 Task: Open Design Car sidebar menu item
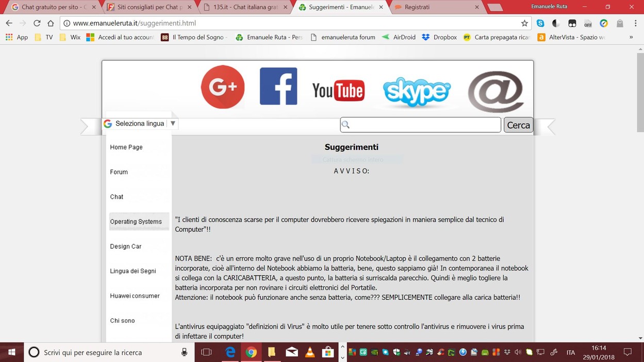tap(126, 246)
